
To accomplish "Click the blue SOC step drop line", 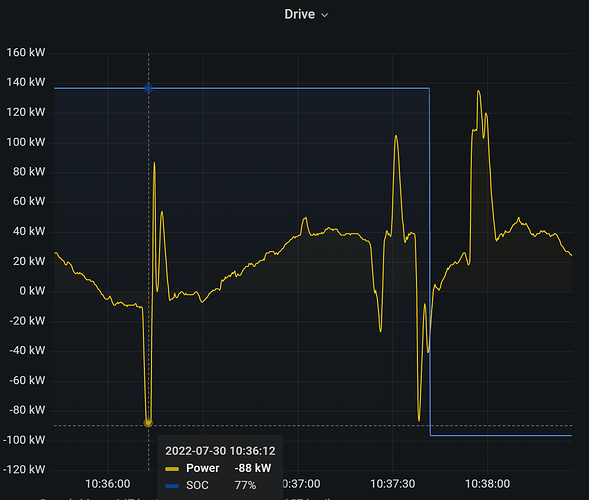I will [430, 263].
